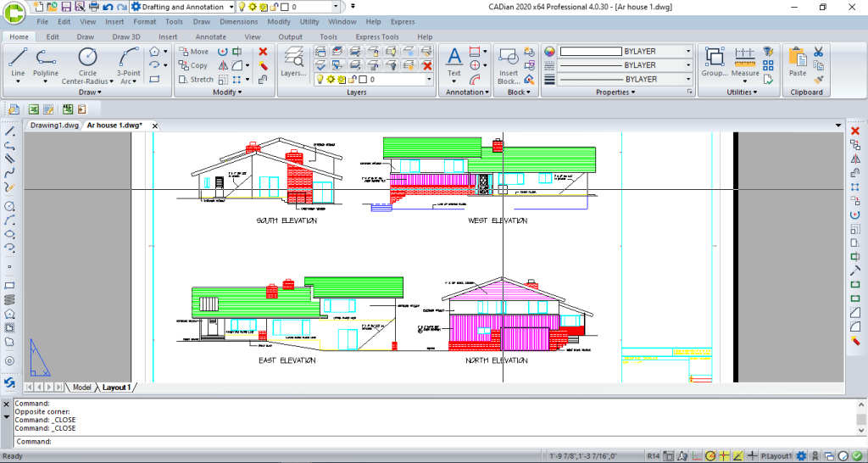The height and width of the screenshot is (463, 868).
Task: Click the Measure utility icon
Action: pos(745,57)
